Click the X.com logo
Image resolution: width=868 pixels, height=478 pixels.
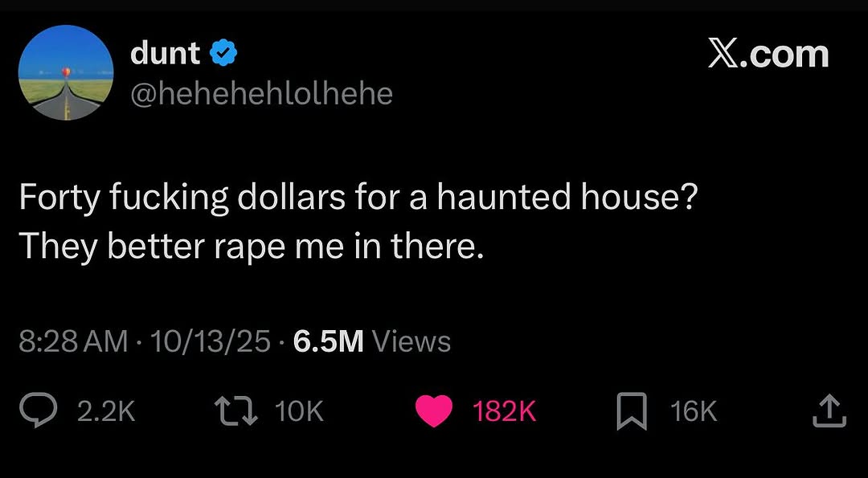click(x=768, y=54)
